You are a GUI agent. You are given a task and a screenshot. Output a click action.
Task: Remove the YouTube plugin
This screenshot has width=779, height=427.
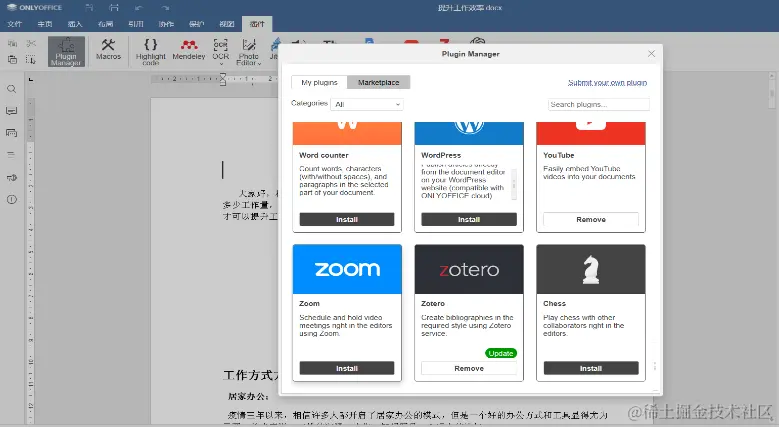pyautogui.click(x=591, y=219)
